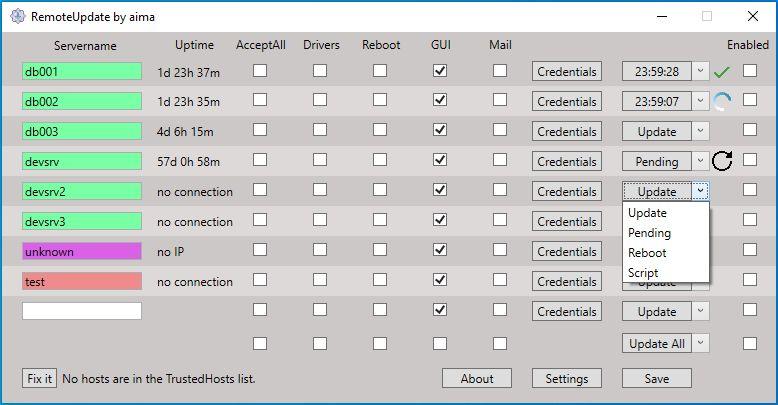This screenshot has height=405, width=778.
Task: Click the green checkmark icon for db001
Action: pos(722,72)
